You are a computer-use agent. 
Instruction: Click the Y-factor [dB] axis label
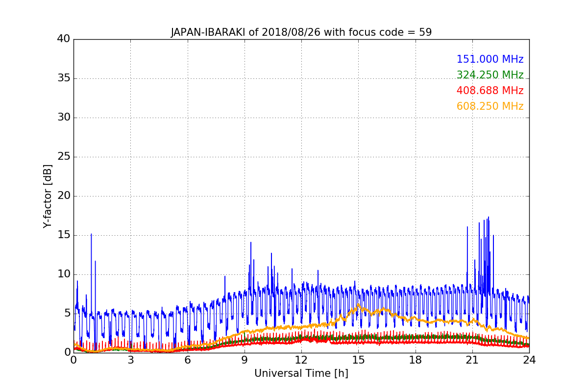click(48, 196)
